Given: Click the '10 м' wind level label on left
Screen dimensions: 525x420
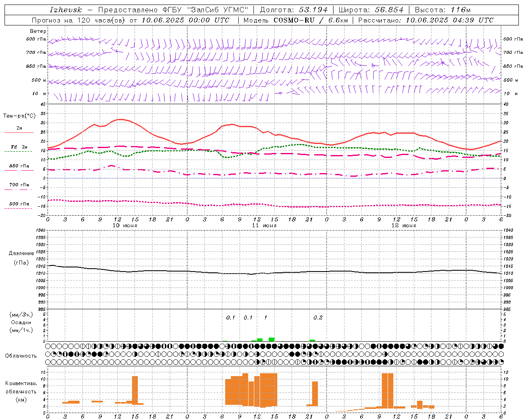Looking at the screenshot, I should (x=39, y=94).
